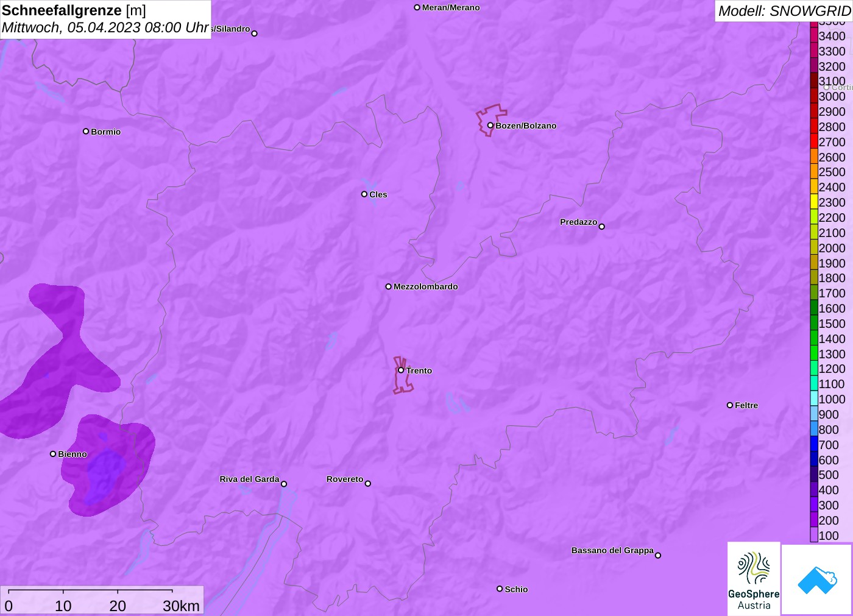The height and width of the screenshot is (616, 853).
Task: Click the blue cloud house logo
Action: pos(817,579)
